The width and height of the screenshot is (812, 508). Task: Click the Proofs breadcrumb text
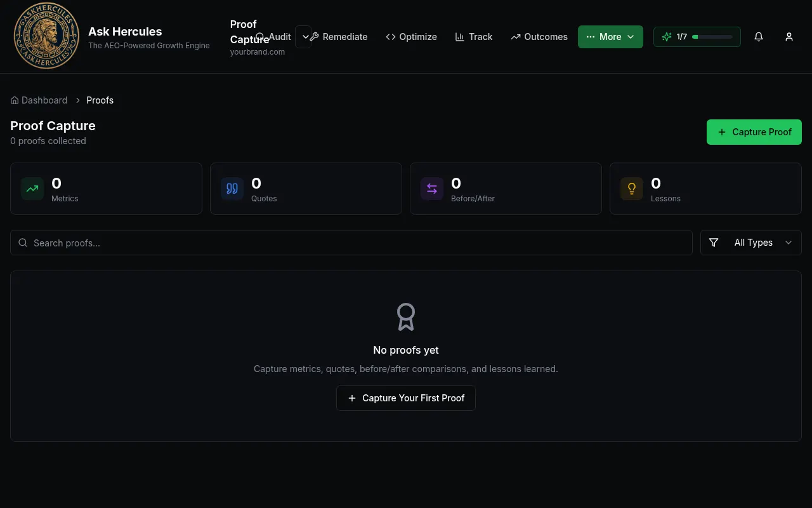coord(100,100)
